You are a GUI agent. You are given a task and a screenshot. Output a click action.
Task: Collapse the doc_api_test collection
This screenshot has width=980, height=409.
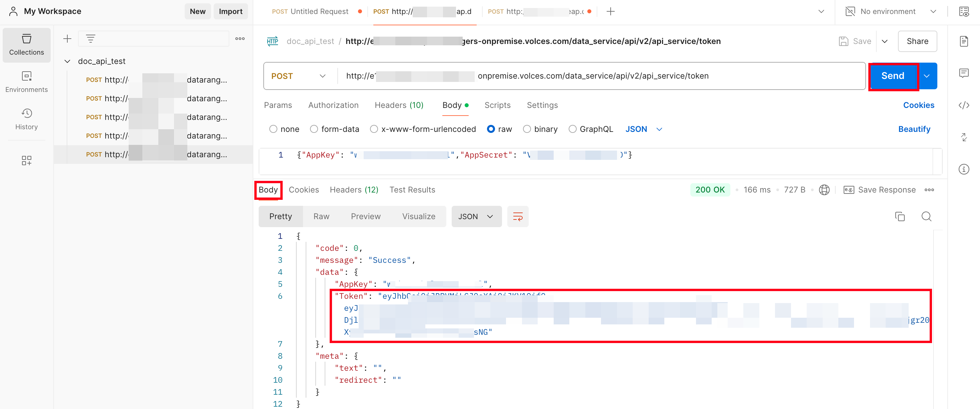click(x=67, y=61)
